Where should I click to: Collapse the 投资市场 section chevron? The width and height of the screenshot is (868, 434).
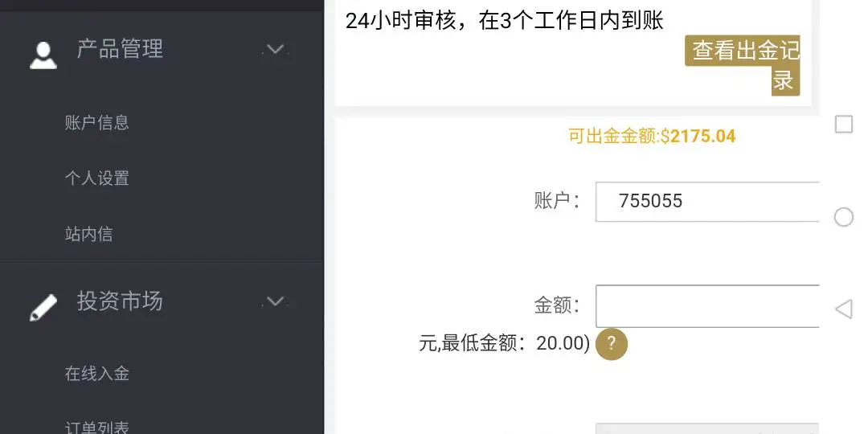tap(275, 301)
